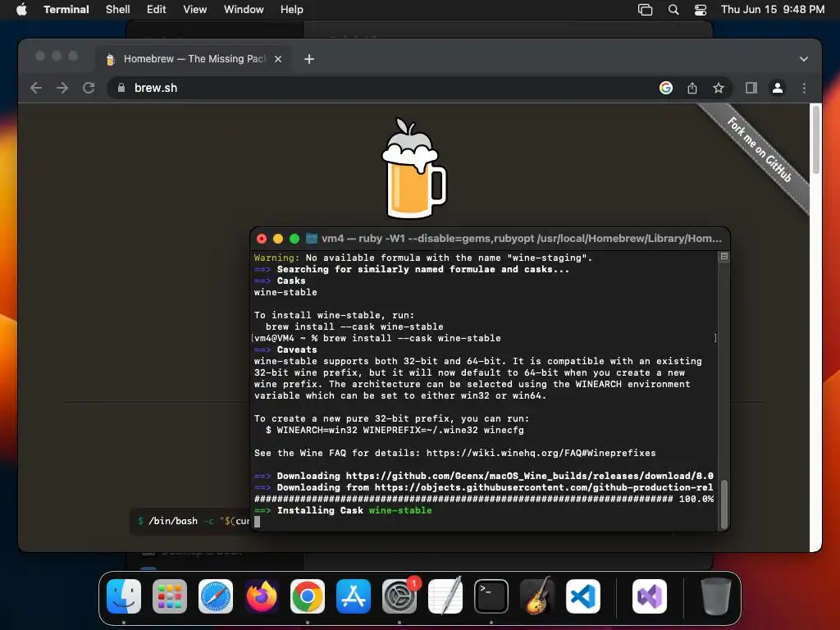
Task: Bookmark this page with the star
Action: pyautogui.click(x=719, y=88)
